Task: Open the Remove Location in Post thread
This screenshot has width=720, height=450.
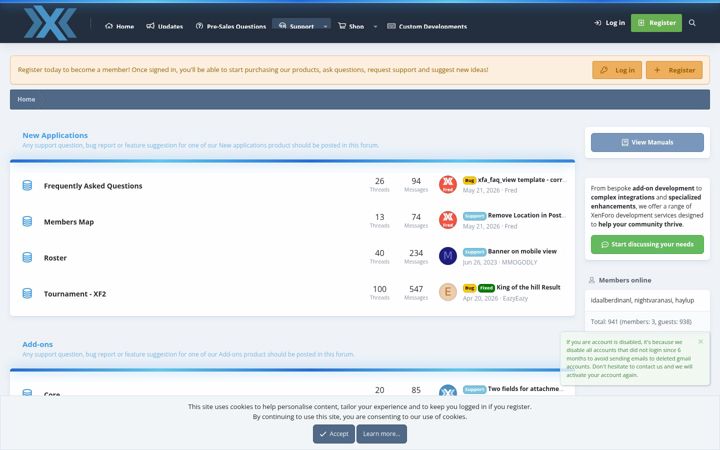Action: click(527, 215)
